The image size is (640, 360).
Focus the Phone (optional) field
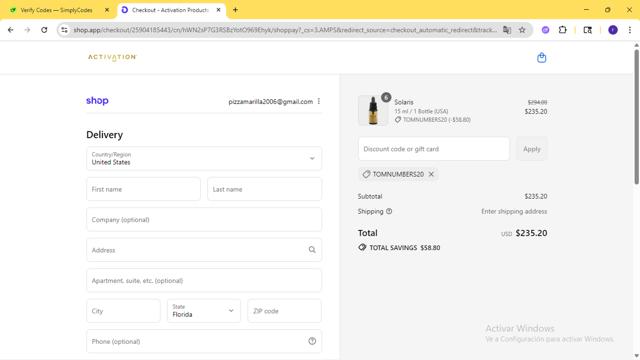point(204,341)
